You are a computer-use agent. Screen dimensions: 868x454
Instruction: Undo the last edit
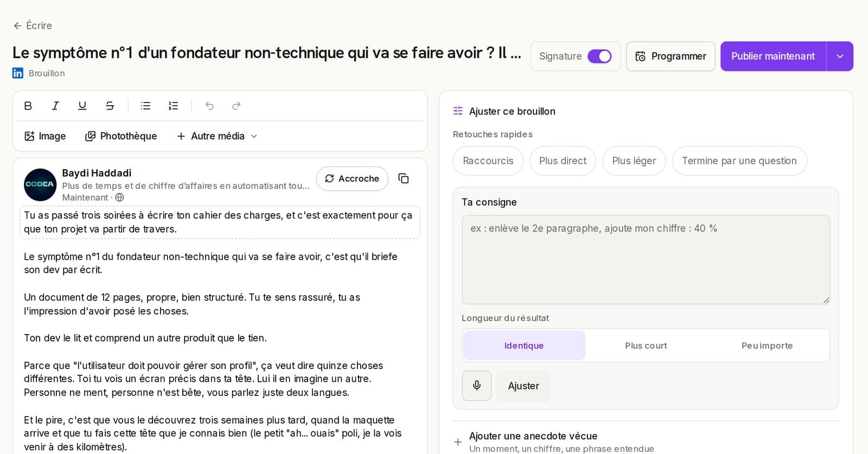[209, 106]
